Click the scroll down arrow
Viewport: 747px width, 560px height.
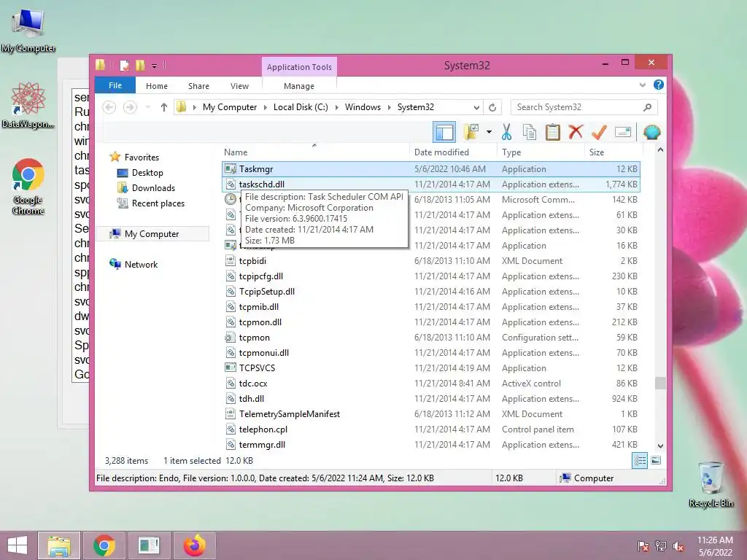pos(660,446)
